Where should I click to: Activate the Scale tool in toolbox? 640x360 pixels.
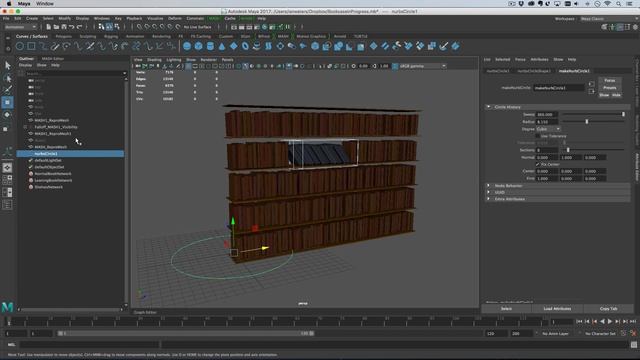(x=6, y=129)
